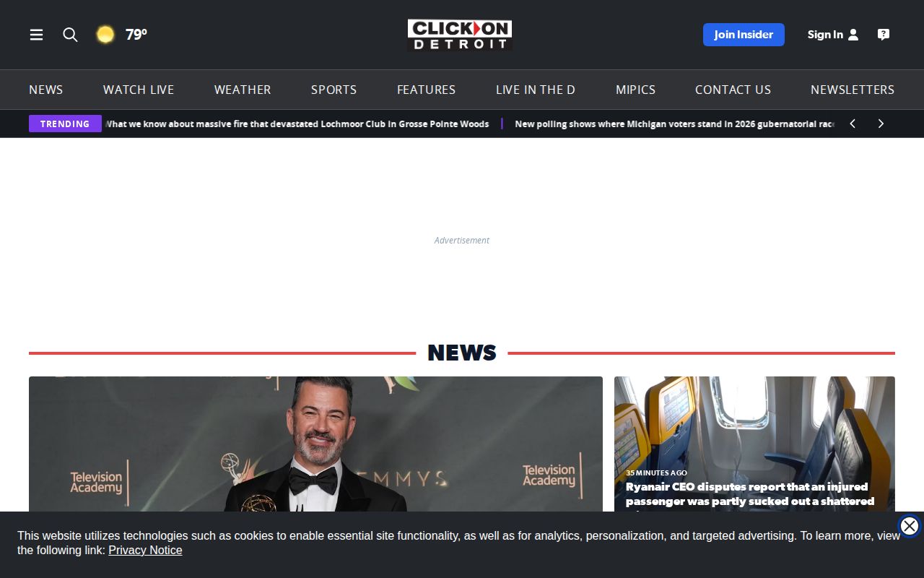Open the hamburger menu

[x=36, y=35]
